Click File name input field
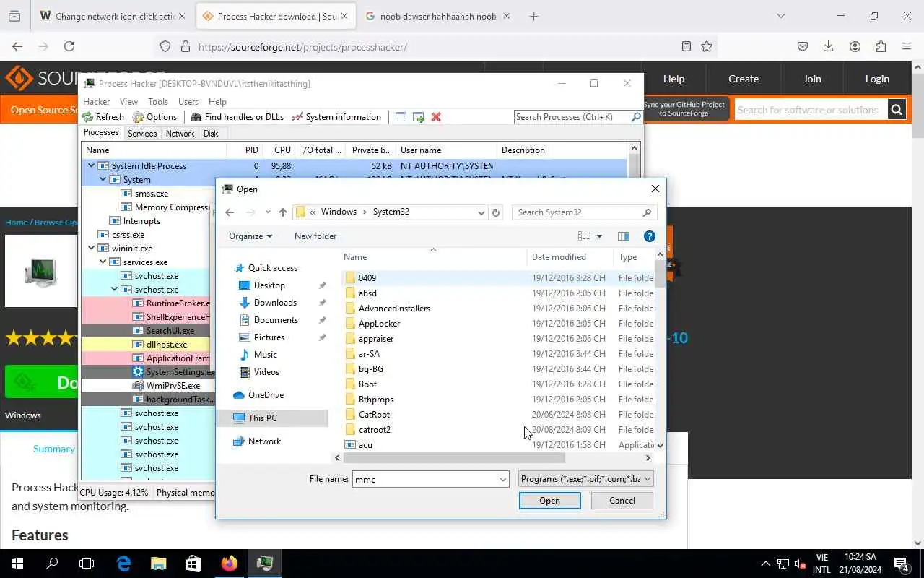Viewport: 924px width, 578px height. pyautogui.click(x=424, y=479)
